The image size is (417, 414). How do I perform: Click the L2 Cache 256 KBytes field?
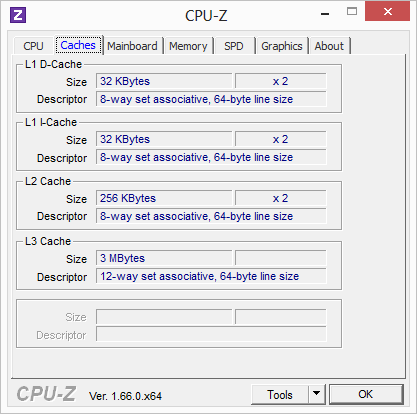(164, 198)
